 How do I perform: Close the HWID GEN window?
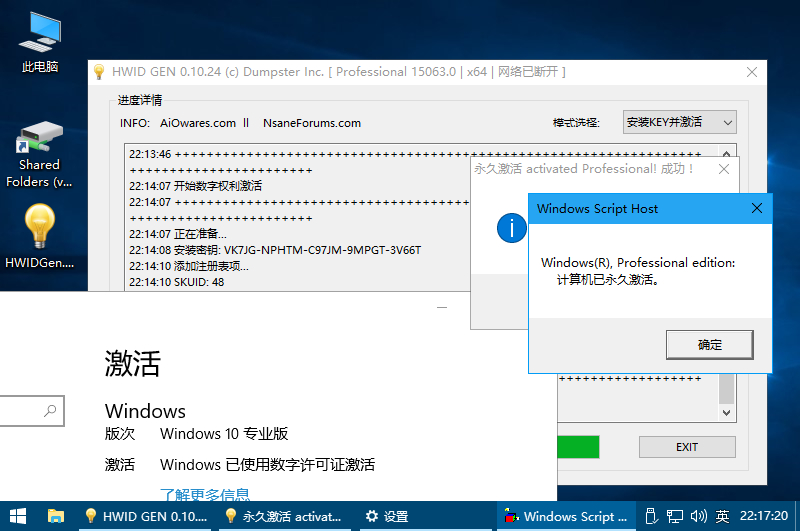point(752,72)
